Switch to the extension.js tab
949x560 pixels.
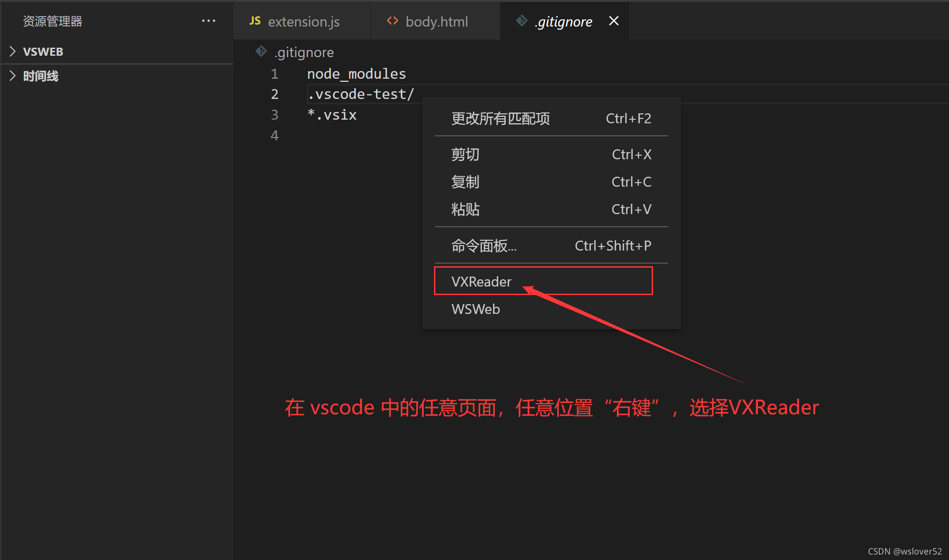(304, 22)
